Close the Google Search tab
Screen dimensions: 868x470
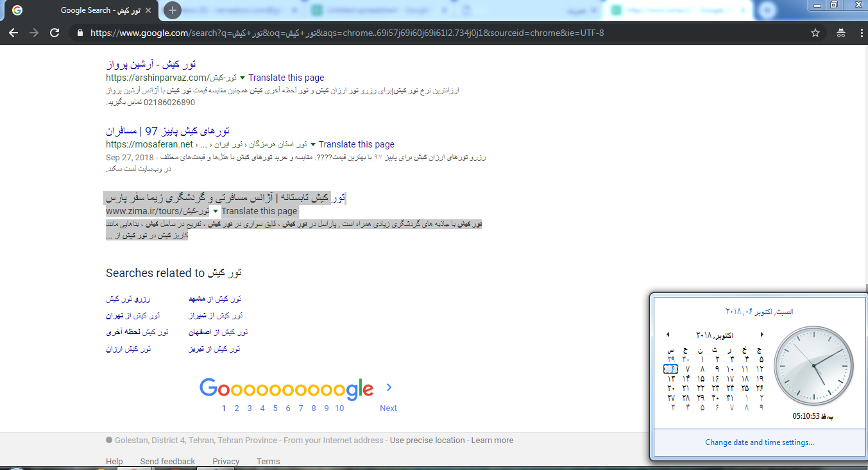coord(149,10)
